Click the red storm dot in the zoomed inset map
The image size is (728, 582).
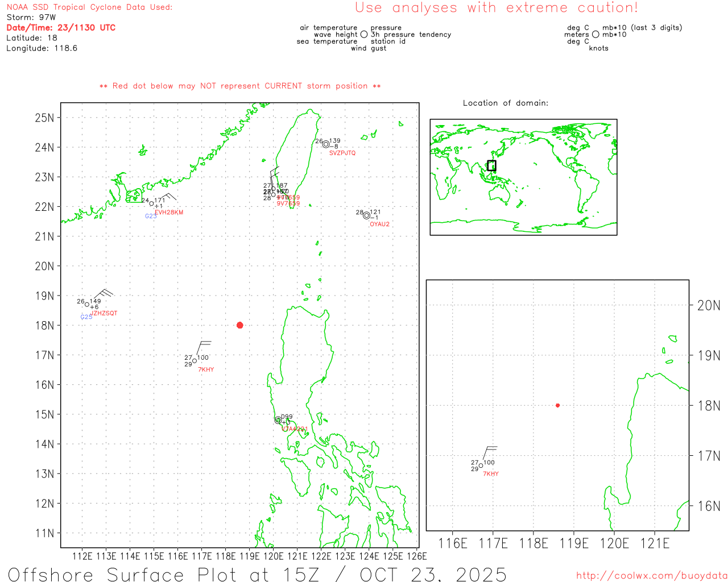(x=557, y=405)
